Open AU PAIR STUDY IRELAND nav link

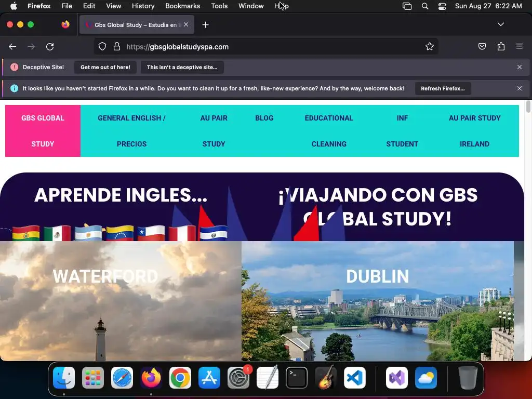(475, 131)
